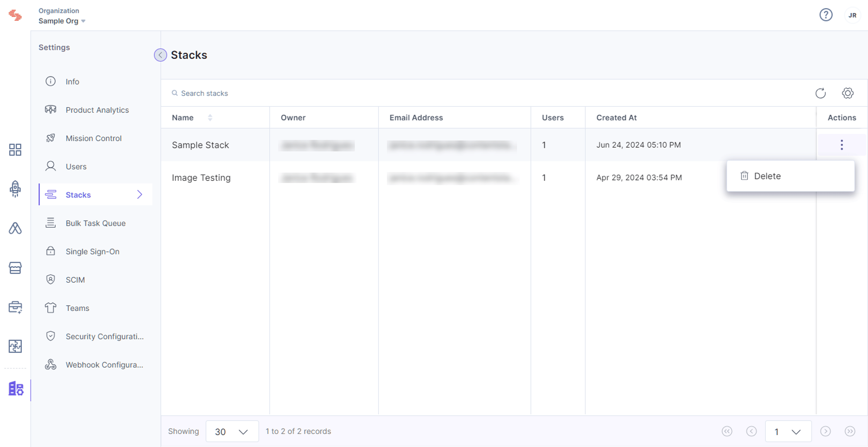Focus the Search stacks field
Image resolution: width=868 pixels, height=447 pixels.
click(x=488, y=93)
